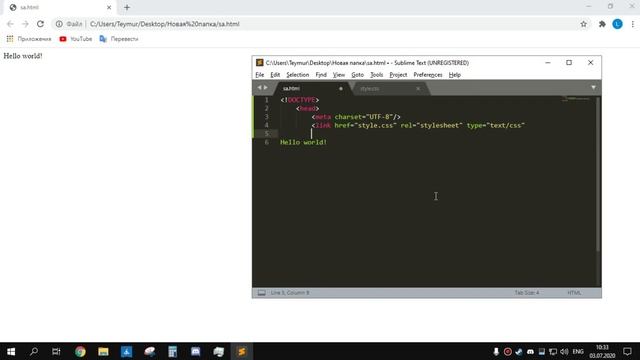Click the ENG language indicator
Screen dimensions: 640x360
click(x=578, y=351)
